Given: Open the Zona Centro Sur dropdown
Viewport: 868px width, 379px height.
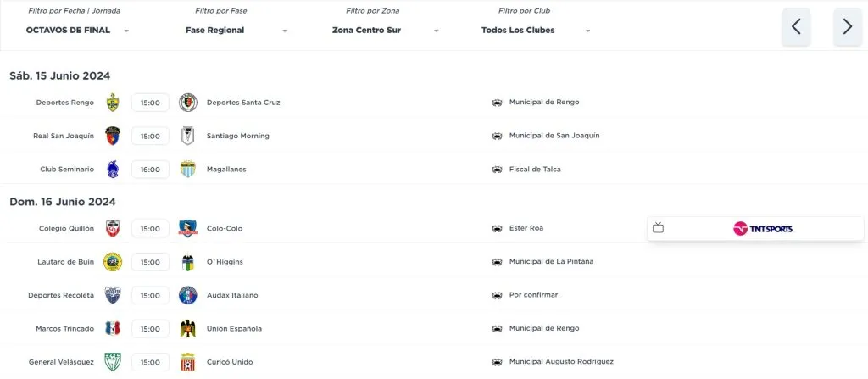Looking at the screenshot, I should pos(386,31).
